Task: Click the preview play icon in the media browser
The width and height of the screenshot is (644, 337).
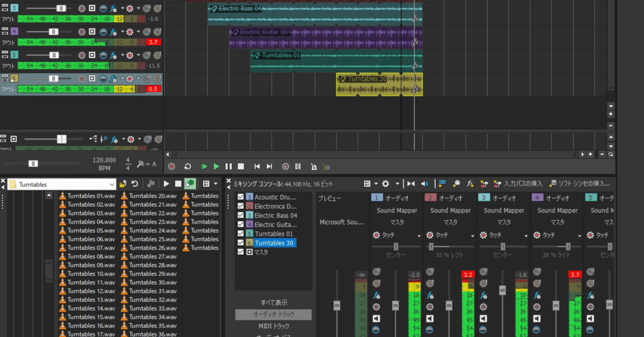Action: [x=167, y=184]
